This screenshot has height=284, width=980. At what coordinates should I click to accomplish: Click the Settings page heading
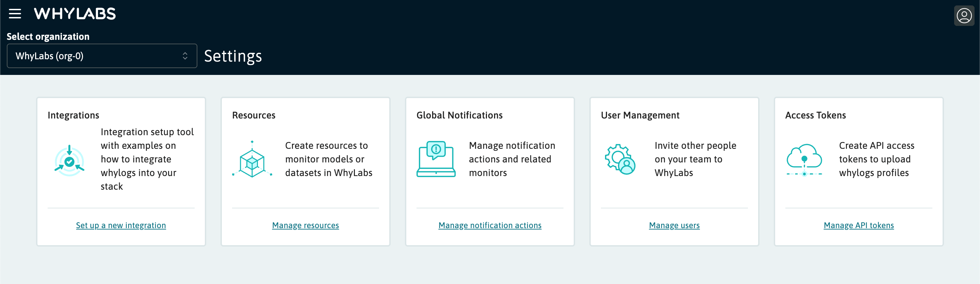[233, 56]
